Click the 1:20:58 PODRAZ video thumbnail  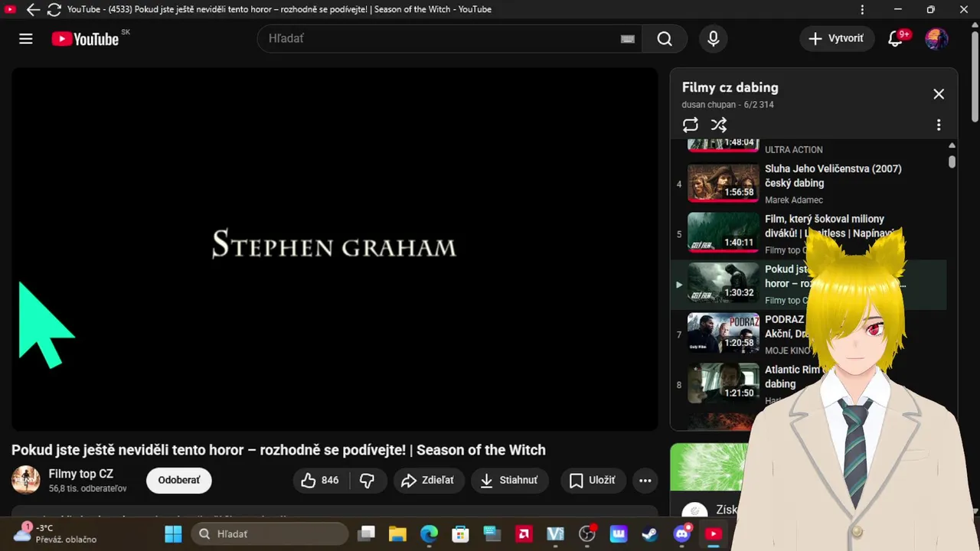pyautogui.click(x=723, y=333)
